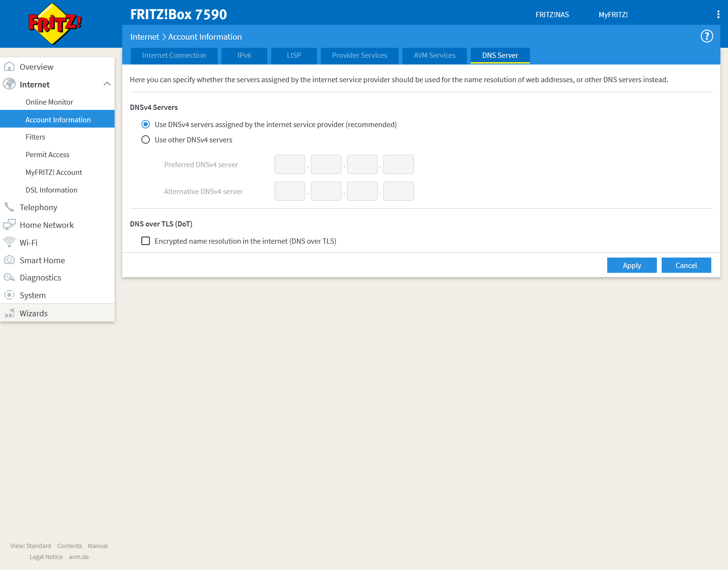The image size is (728, 570).
Task: Click first octet of Preferred DNSv4 server
Action: click(290, 164)
